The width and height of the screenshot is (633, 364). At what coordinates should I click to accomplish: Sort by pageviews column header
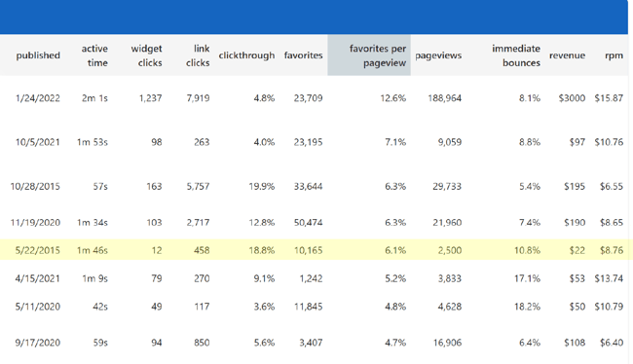click(438, 55)
